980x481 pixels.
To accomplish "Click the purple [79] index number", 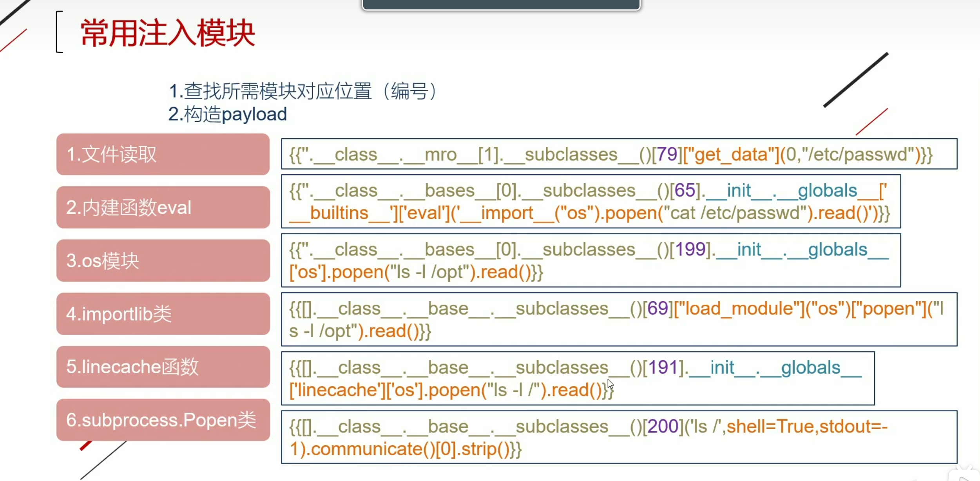I will tap(667, 154).
